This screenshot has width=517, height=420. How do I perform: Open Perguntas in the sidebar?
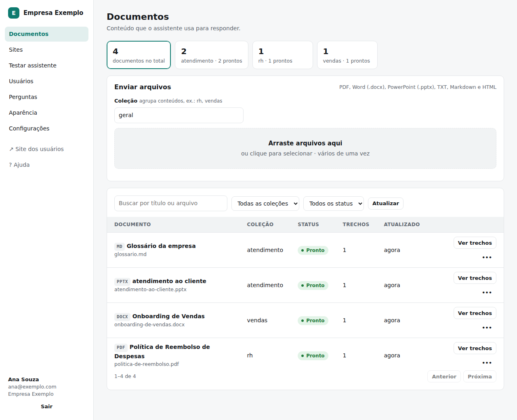(x=46, y=97)
